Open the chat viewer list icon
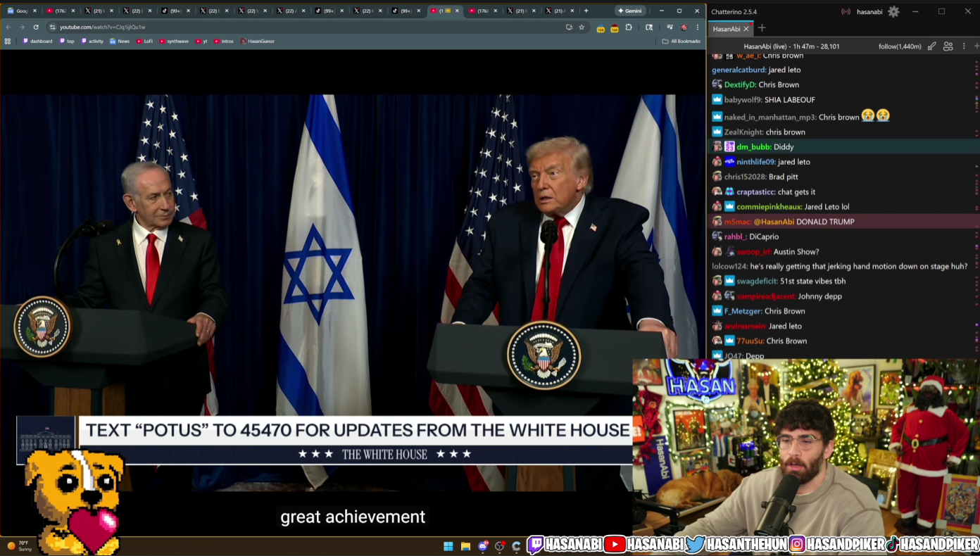 (x=948, y=46)
